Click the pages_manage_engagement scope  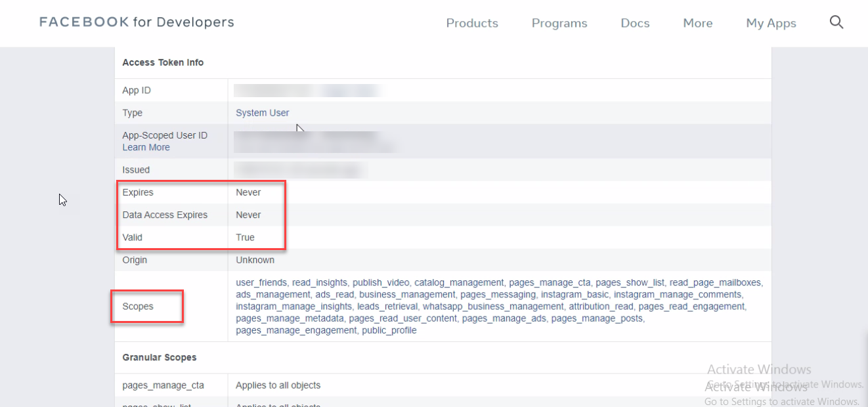pyautogui.click(x=296, y=330)
